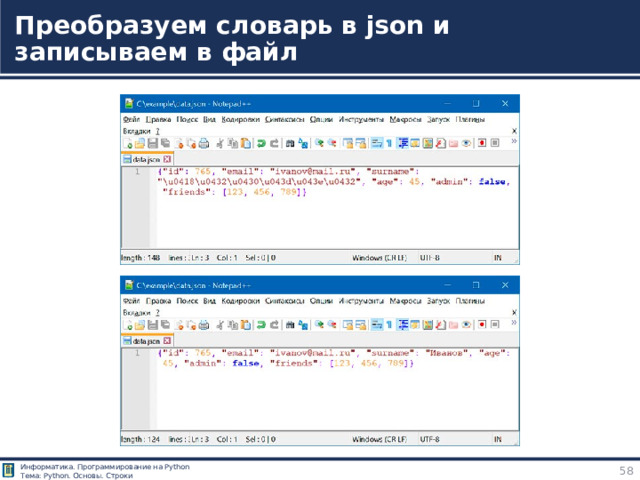The image size is (640, 480).
Task: Start macro recording in upper Notepad++ toolbar
Action: pyautogui.click(x=482, y=143)
